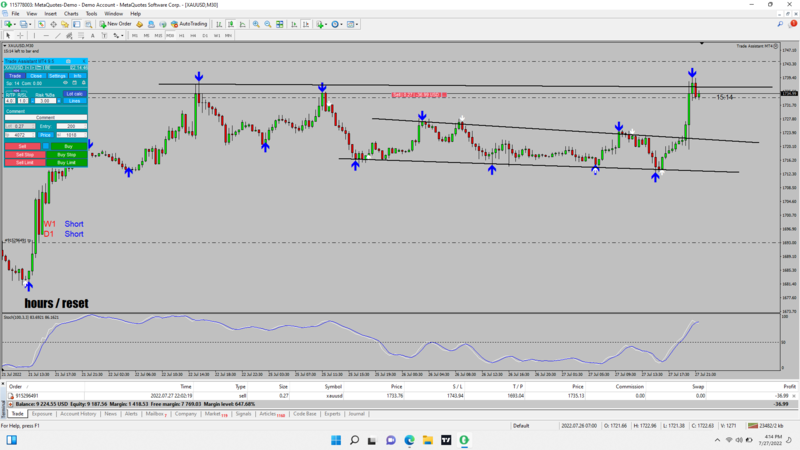Toggle the AutoTrading button
This screenshot has height=450, width=800.
(189, 24)
